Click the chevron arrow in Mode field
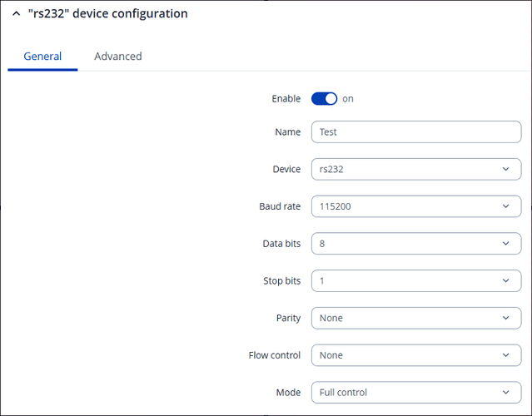This screenshot has width=532, height=416. coord(506,392)
